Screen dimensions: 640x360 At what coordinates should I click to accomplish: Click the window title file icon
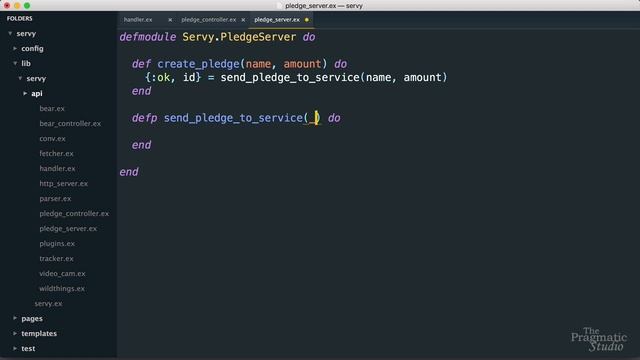[280, 6]
